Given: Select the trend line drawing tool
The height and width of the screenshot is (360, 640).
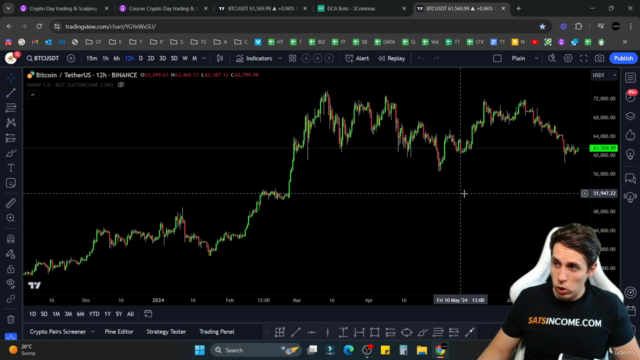Looking at the screenshot, I should point(11,93).
